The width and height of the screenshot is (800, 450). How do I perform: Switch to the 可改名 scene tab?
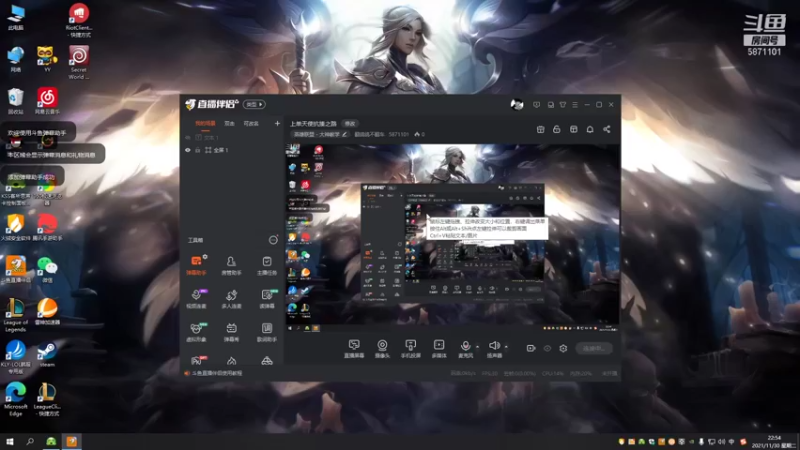[251, 123]
